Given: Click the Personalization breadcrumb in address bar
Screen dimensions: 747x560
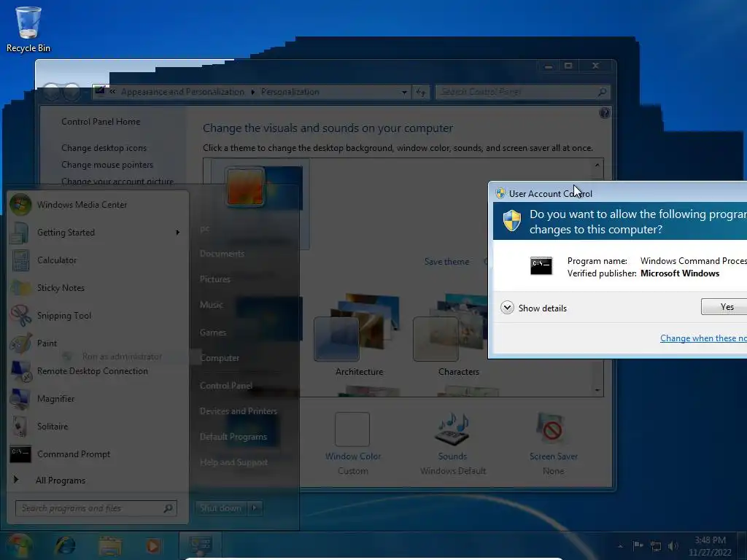Looking at the screenshot, I should 290,92.
